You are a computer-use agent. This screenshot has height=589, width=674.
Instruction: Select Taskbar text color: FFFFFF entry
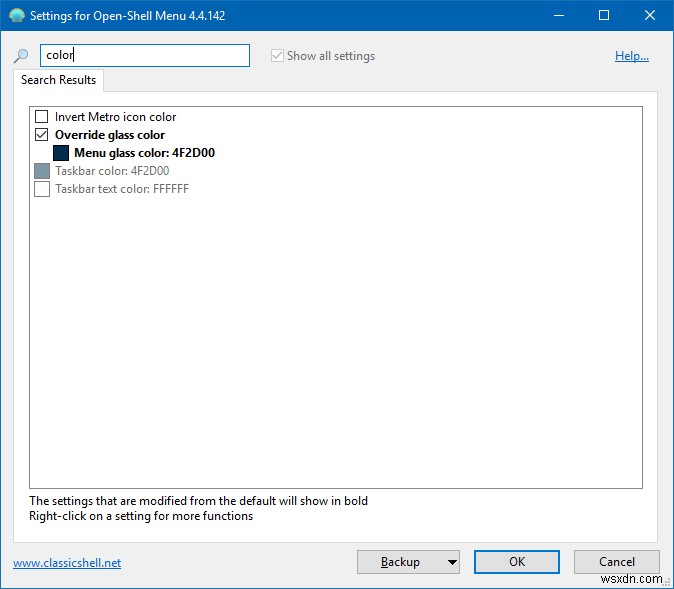pyautogui.click(x=122, y=189)
